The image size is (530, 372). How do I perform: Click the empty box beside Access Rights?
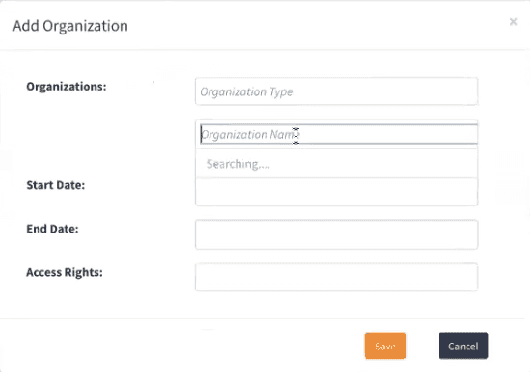336,277
